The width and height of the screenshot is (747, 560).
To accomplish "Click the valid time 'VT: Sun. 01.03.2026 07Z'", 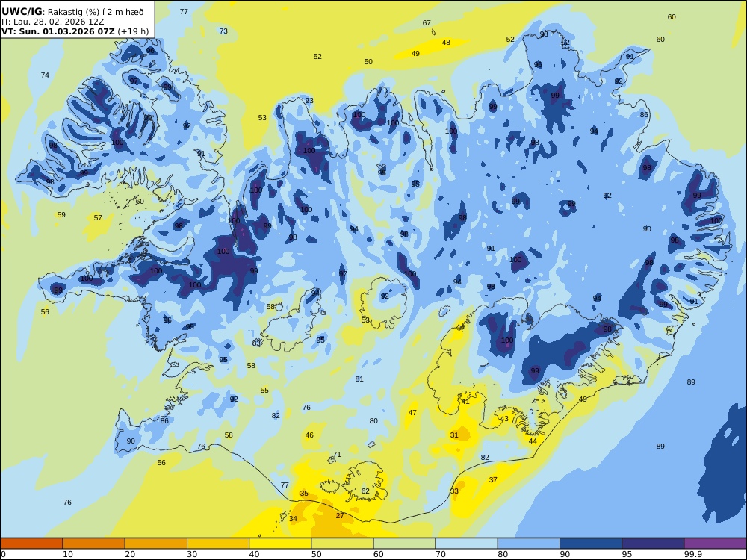I will [58, 31].
